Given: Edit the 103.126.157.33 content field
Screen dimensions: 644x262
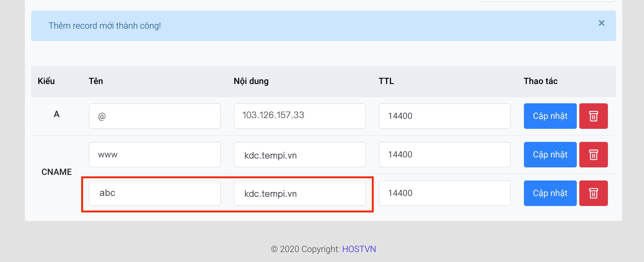Looking at the screenshot, I should pyautogui.click(x=300, y=116).
